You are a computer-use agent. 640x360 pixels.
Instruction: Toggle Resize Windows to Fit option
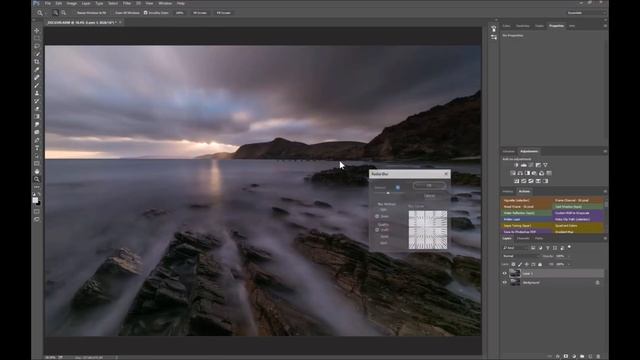coord(91,13)
